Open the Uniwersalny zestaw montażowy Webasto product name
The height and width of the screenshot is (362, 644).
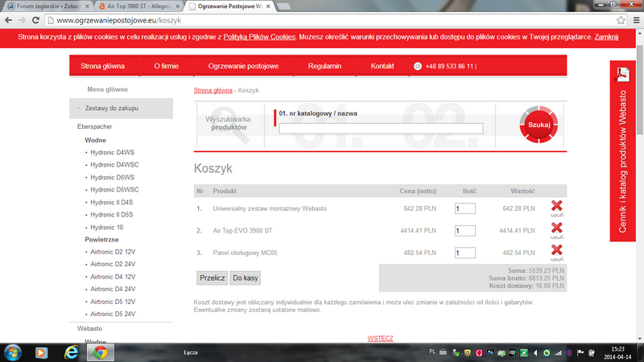tap(270, 208)
